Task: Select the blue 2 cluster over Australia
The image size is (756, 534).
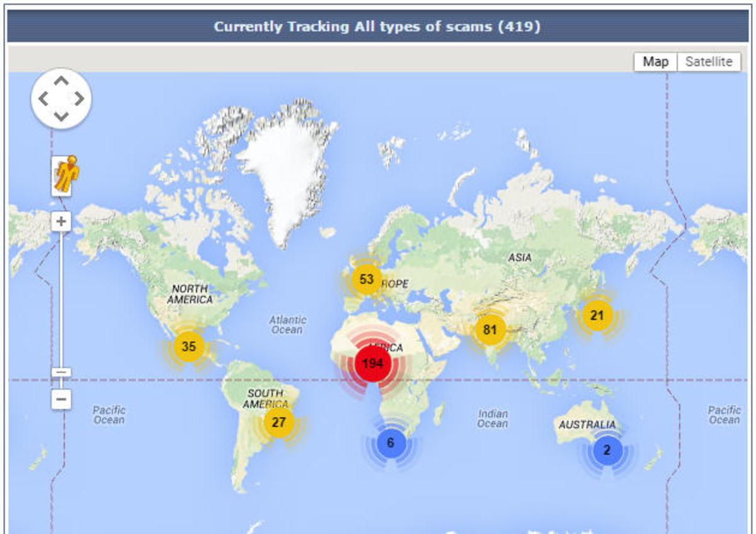Action: 607,449
